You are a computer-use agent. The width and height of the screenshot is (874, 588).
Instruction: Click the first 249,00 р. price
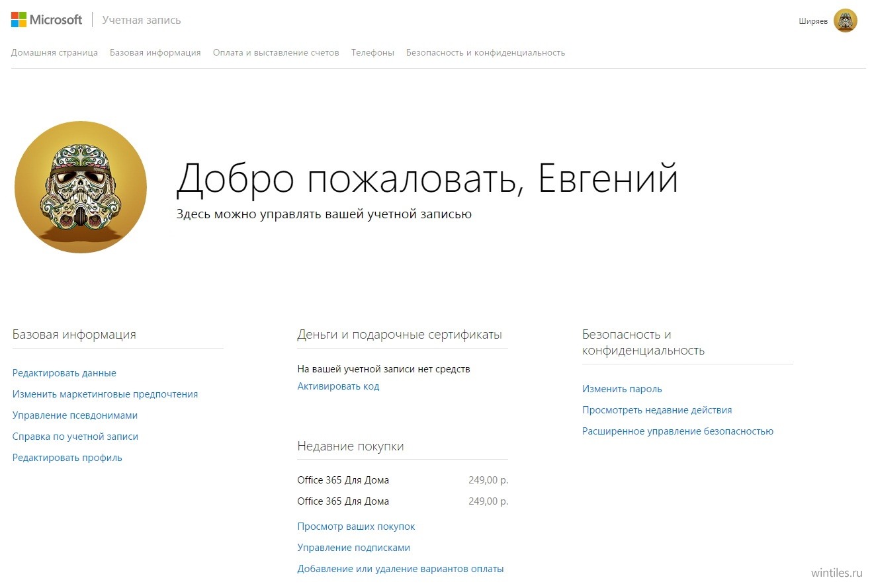[488, 480]
